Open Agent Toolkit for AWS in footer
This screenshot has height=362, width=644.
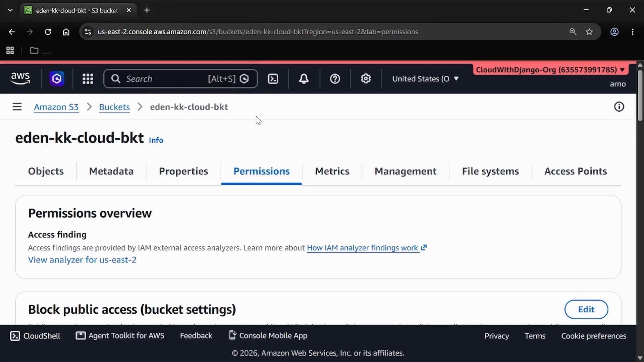(x=120, y=336)
